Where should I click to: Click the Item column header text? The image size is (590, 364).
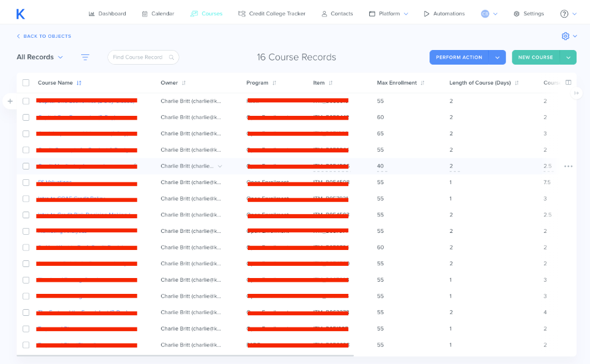pyautogui.click(x=318, y=83)
